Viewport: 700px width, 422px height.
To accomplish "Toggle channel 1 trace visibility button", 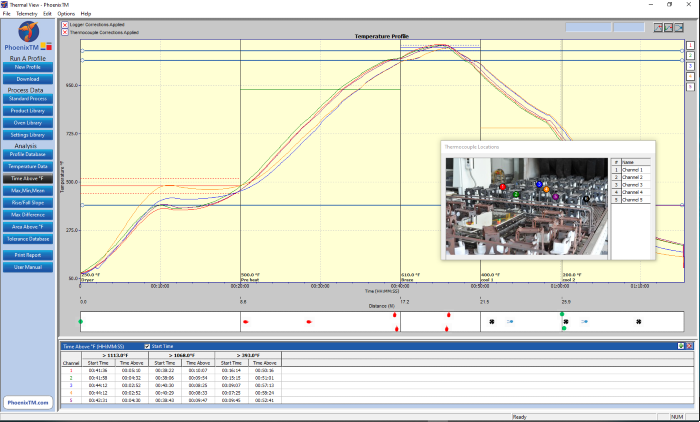I will [690, 46].
